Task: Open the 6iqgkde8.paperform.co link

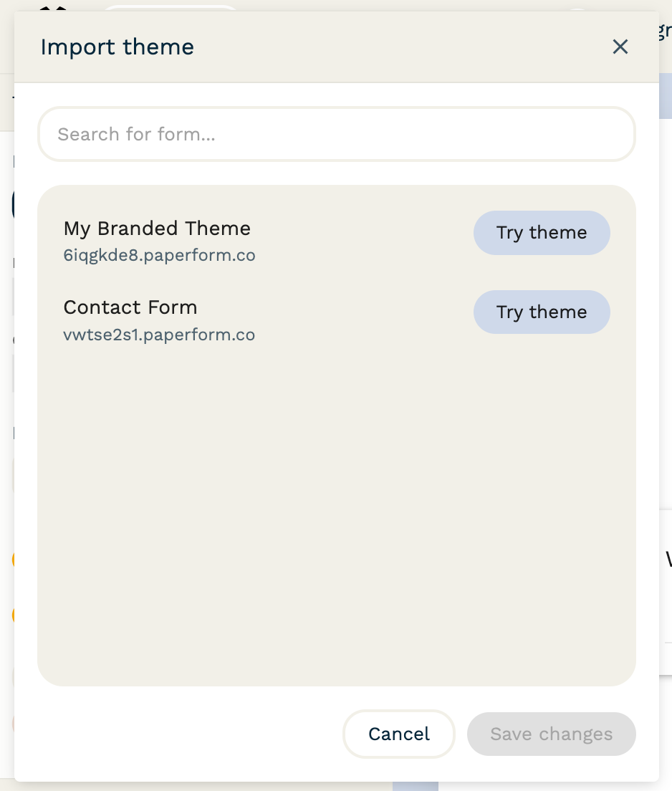Action: pos(159,256)
